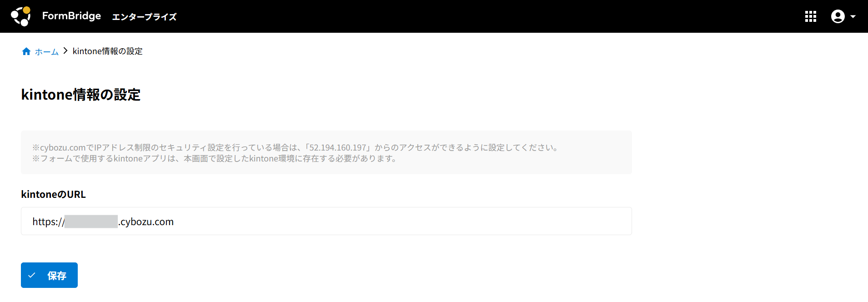Click the cybozu.com IP restriction notice line

click(x=296, y=148)
